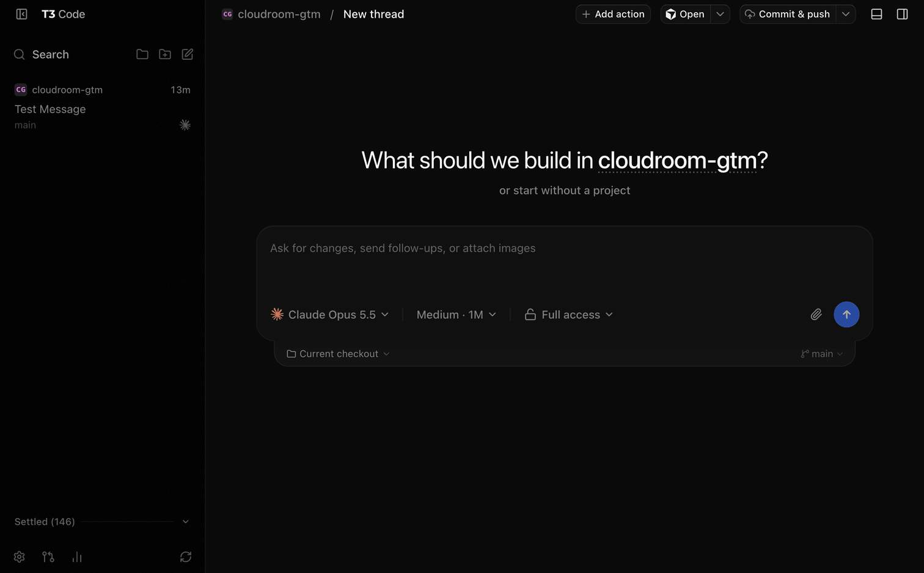
Task: Click 'or start without a project' text
Action: point(565,191)
